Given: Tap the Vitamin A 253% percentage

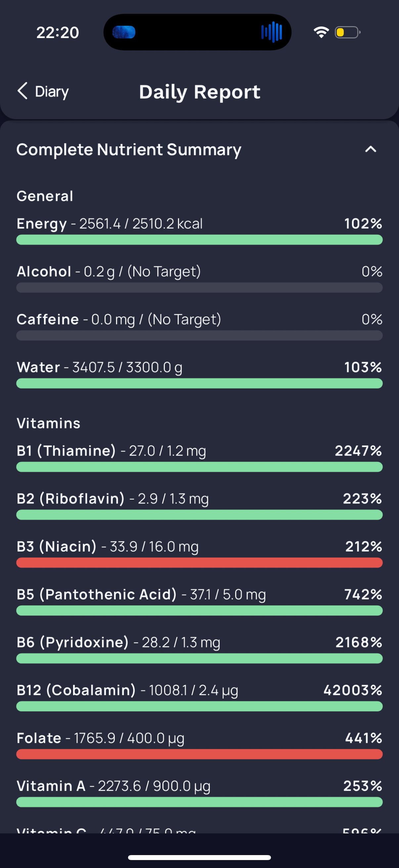Looking at the screenshot, I should click(363, 786).
